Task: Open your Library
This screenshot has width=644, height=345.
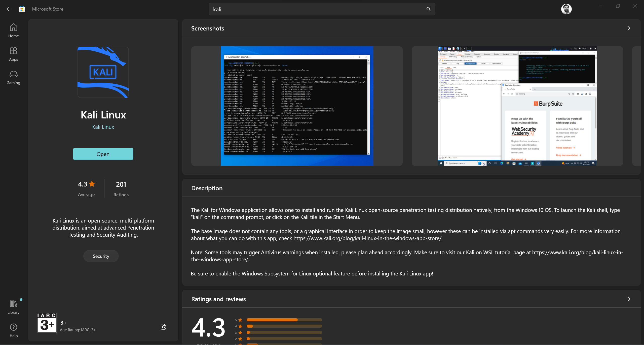Action: [13, 307]
